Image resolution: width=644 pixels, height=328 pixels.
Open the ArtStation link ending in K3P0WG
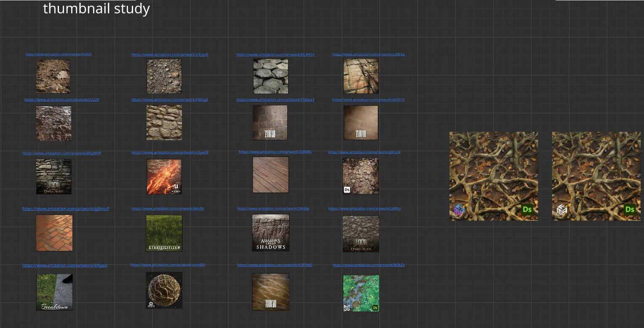tap(275, 265)
